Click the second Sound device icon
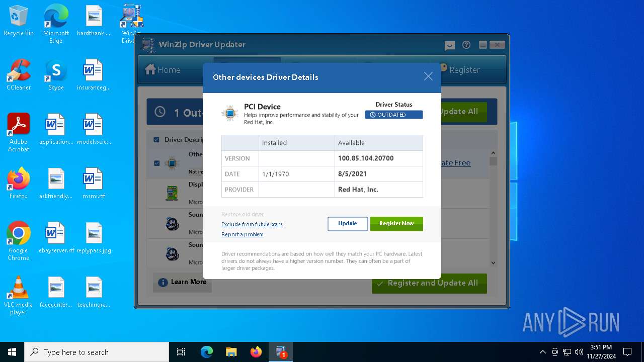 click(x=172, y=253)
